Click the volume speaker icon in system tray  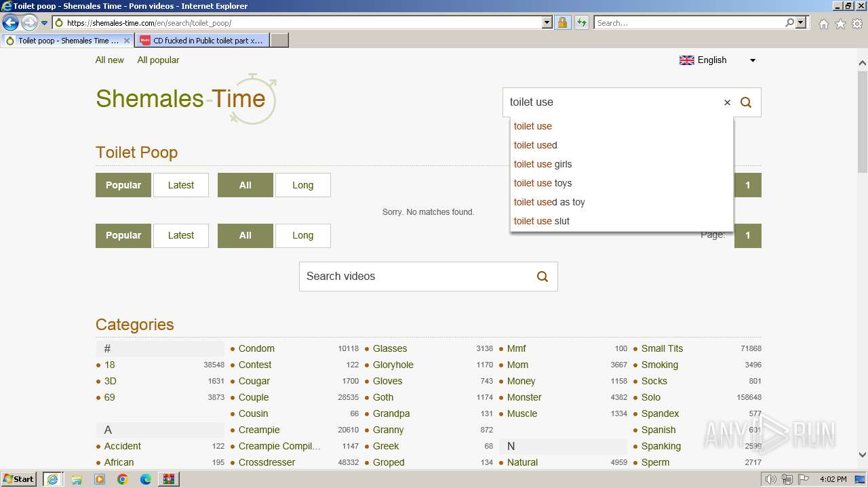click(x=771, y=479)
